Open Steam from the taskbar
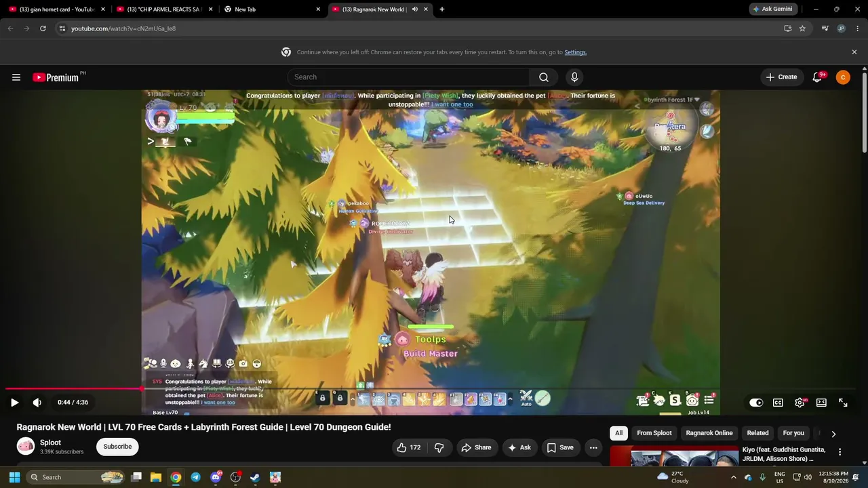The width and height of the screenshot is (868, 488). [x=255, y=477]
